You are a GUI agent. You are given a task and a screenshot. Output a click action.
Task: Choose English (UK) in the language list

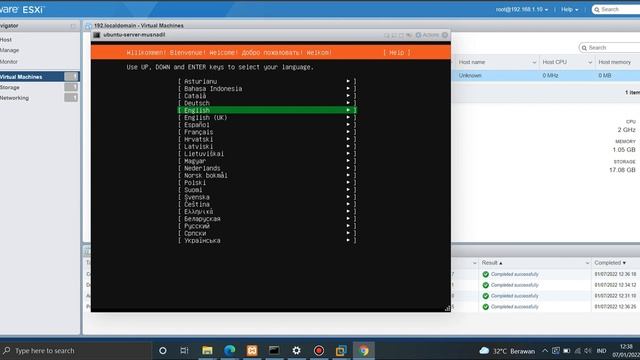267,118
